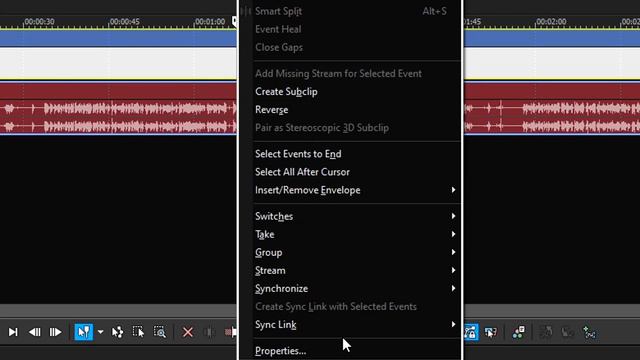Click the 00:00:45 mark on the ruler

pyautogui.click(x=124, y=22)
